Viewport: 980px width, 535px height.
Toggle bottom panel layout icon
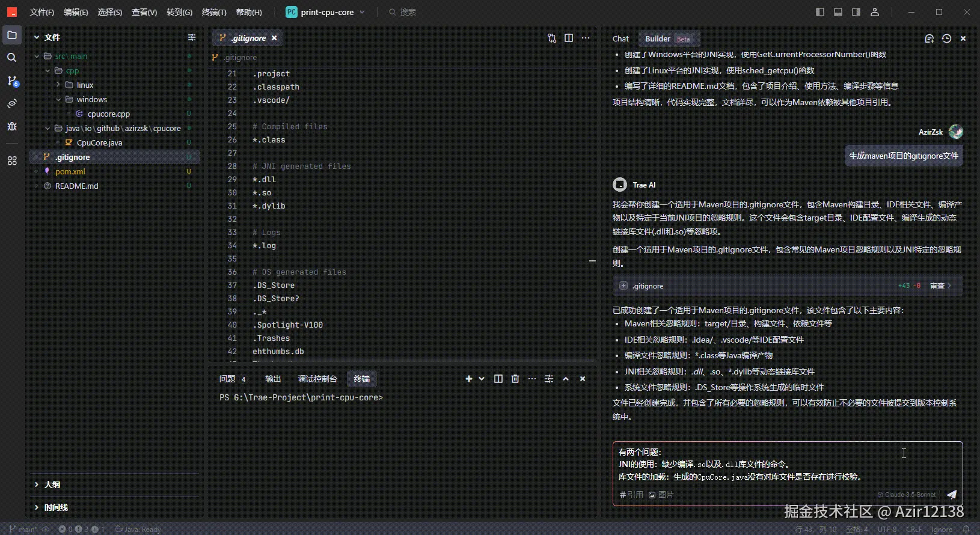click(838, 12)
